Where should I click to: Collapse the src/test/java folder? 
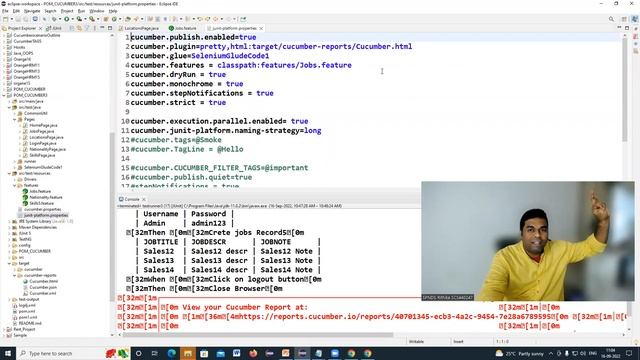point(9,107)
